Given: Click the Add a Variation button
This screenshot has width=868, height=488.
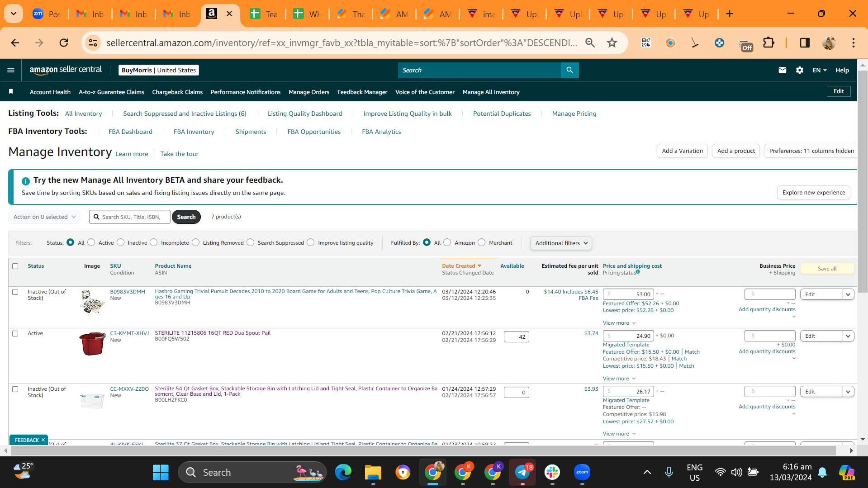Looking at the screenshot, I should (x=682, y=151).
